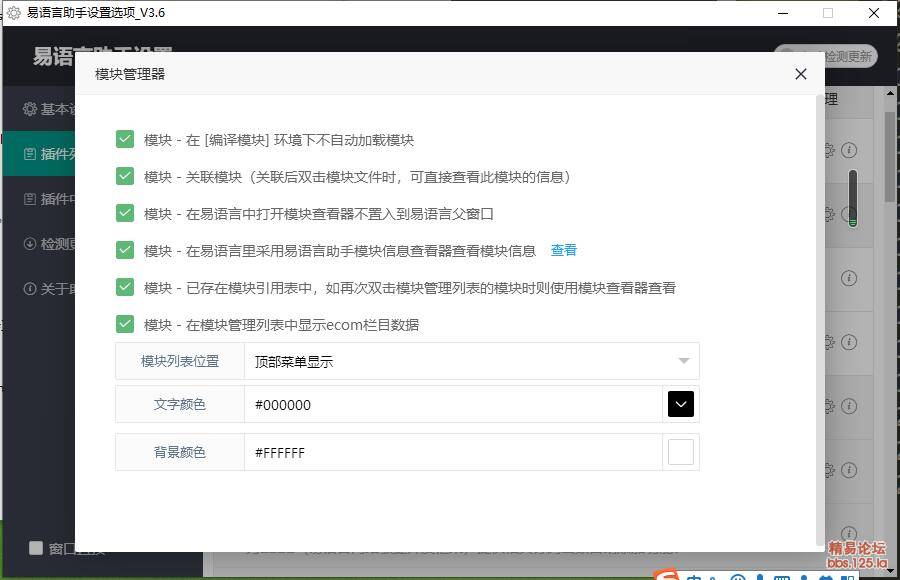
Task: Select the highlighted green 插件 sidebar item
Action: click(x=39, y=154)
